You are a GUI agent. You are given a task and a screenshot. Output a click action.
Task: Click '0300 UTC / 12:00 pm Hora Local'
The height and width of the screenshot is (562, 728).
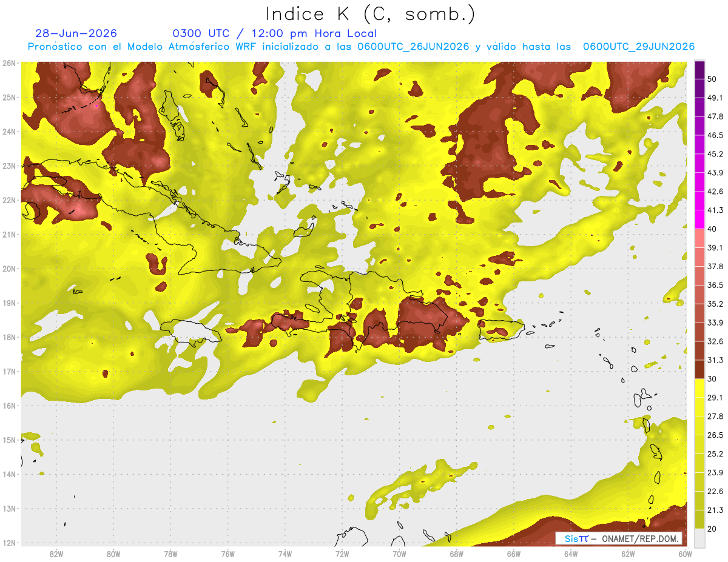pos(275,33)
